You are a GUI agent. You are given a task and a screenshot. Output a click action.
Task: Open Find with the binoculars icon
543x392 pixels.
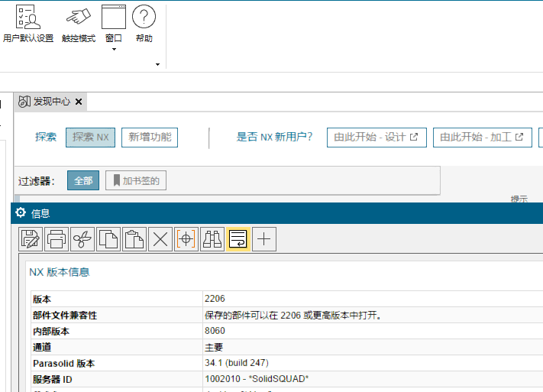pos(212,239)
